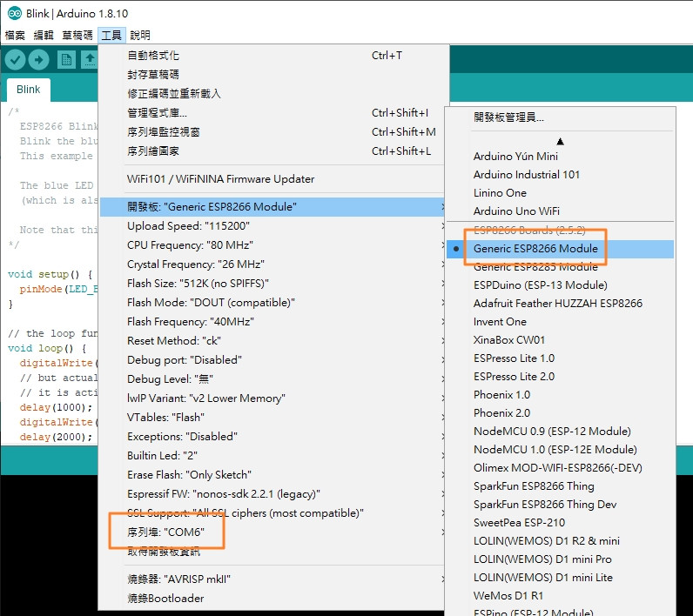Select XinaBox CW01 board
This screenshot has width=693, height=616.
[x=560, y=340]
